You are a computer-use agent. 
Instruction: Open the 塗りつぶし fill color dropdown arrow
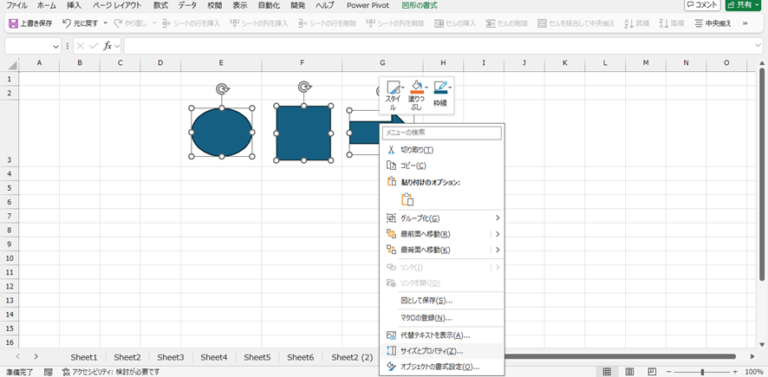point(426,87)
